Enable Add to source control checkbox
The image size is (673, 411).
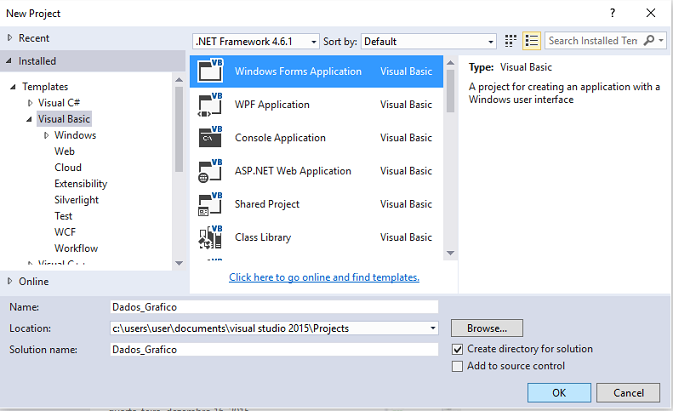click(x=458, y=366)
